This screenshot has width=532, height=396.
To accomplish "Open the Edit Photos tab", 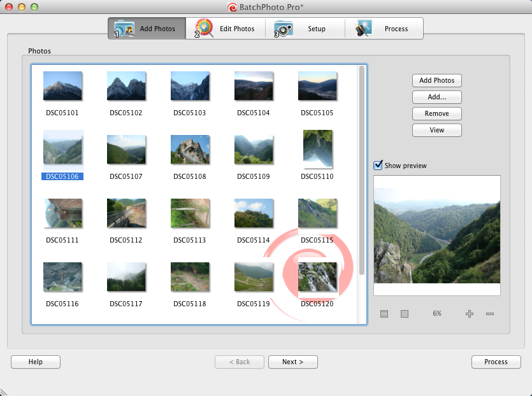I will [x=226, y=29].
